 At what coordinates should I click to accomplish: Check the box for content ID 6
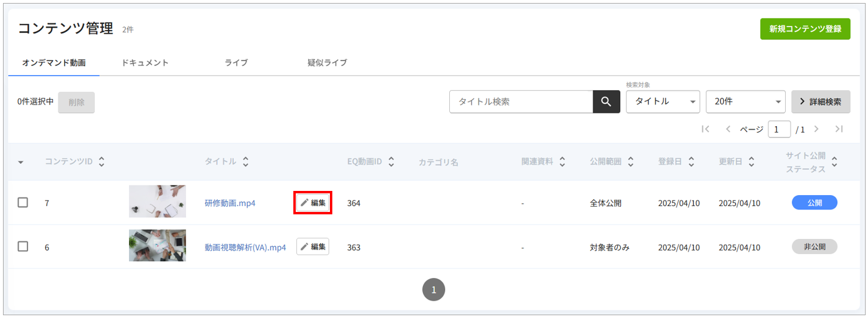(x=23, y=246)
